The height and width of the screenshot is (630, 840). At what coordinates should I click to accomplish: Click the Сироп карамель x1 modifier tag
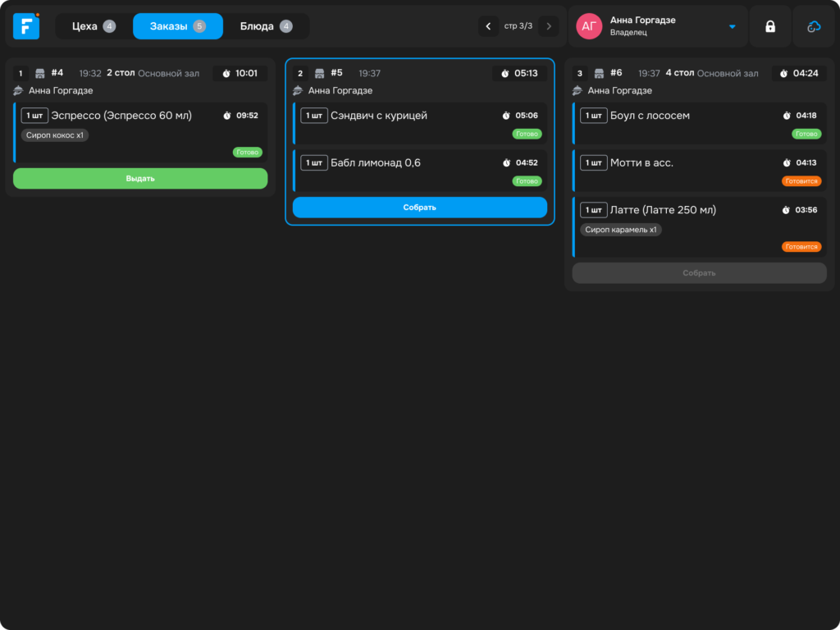tap(621, 230)
